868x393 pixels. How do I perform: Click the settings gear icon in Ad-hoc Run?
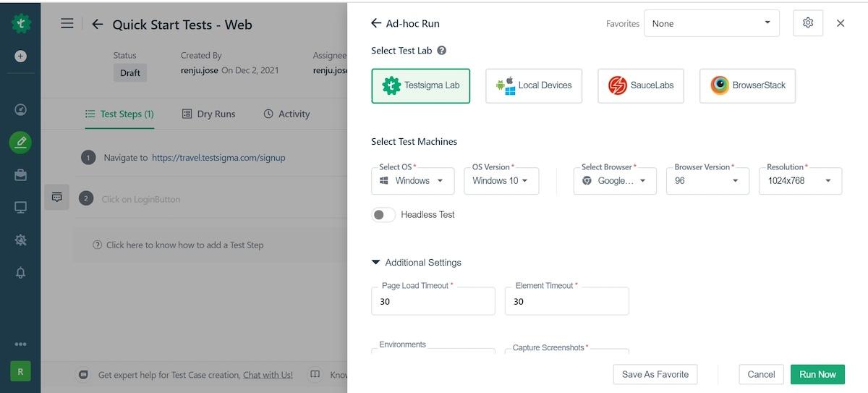pyautogui.click(x=808, y=23)
